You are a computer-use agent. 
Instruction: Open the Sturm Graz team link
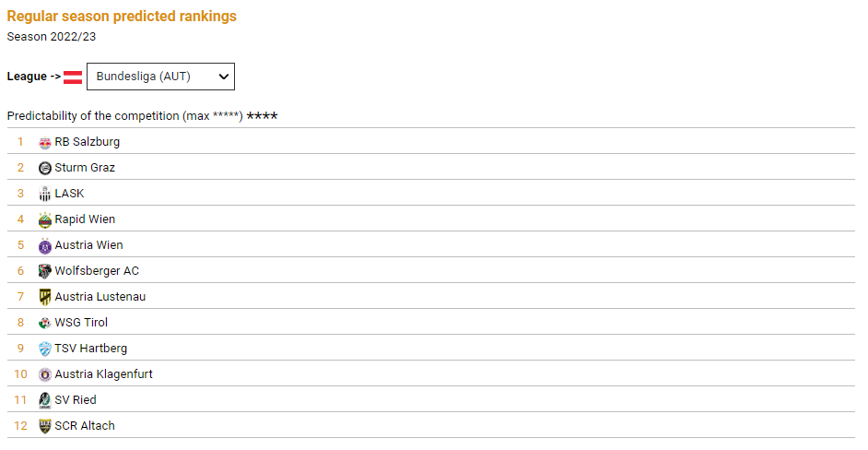pyautogui.click(x=85, y=167)
